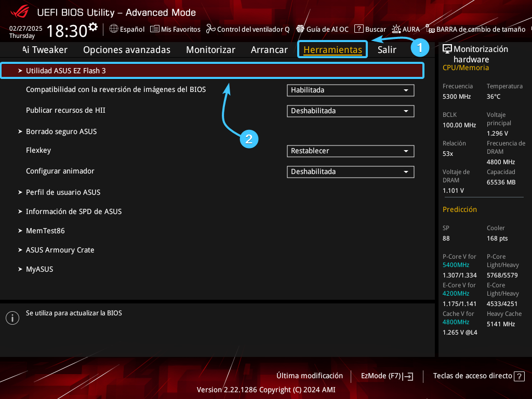Click the Version 2.22.1286 copyright text
The image size is (532, 399).
click(266, 390)
